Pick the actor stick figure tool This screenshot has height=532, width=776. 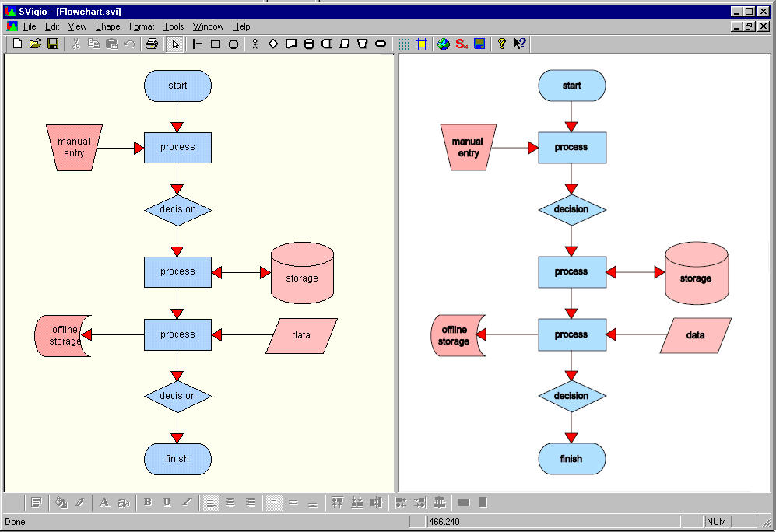pos(255,44)
